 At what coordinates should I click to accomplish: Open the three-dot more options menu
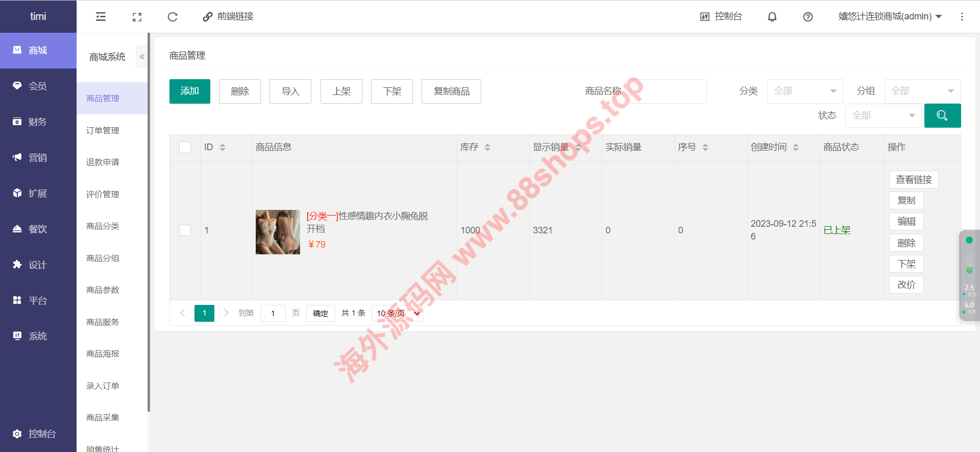[962, 17]
